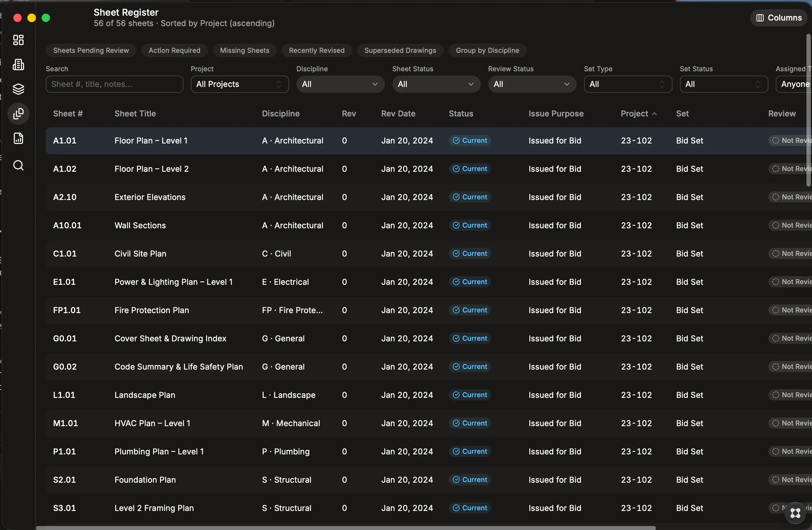The image size is (812, 530).
Task: Click the floating command icon at bottom right
Action: (795, 513)
